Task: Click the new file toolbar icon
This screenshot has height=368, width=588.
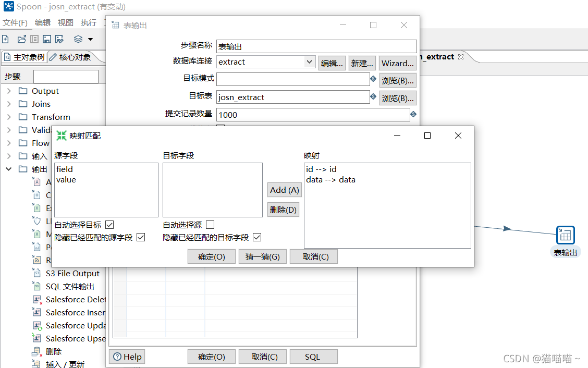Action: [x=5, y=39]
